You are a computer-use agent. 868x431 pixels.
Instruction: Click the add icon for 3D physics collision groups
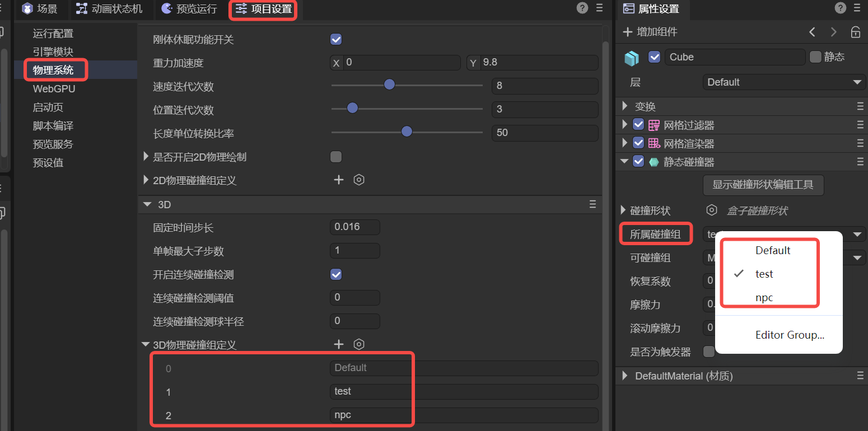(338, 344)
